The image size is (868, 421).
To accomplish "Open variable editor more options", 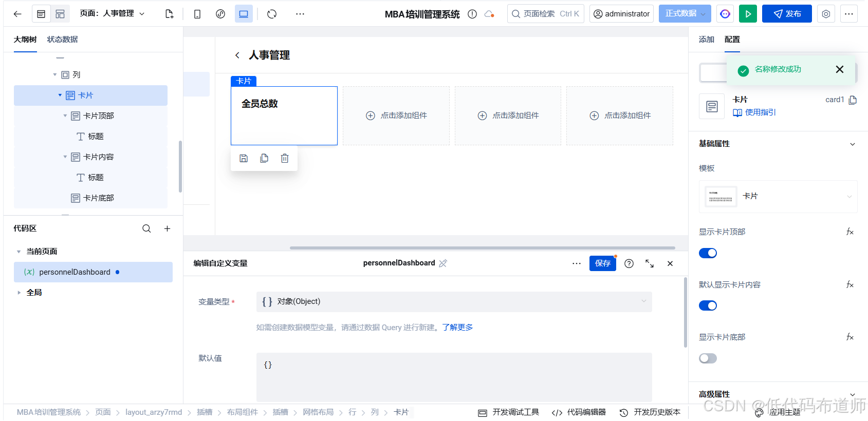I will pyautogui.click(x=577, y=263).
